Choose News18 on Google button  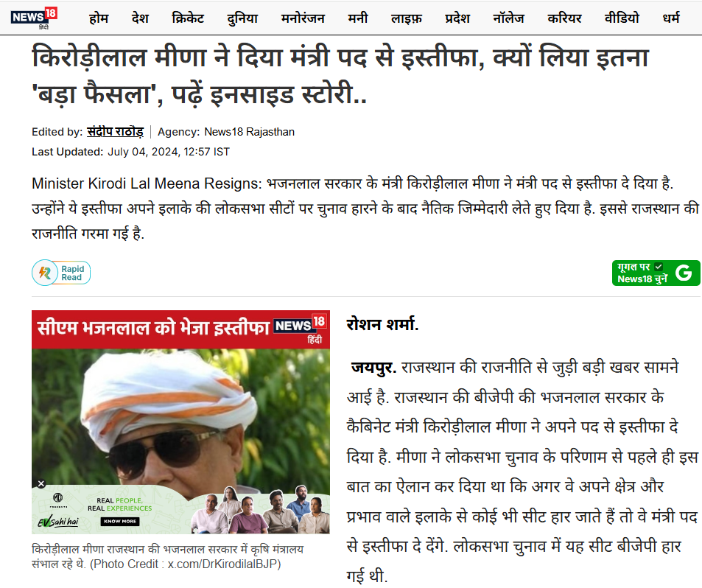pyautogui.click(x=656, y=273)
